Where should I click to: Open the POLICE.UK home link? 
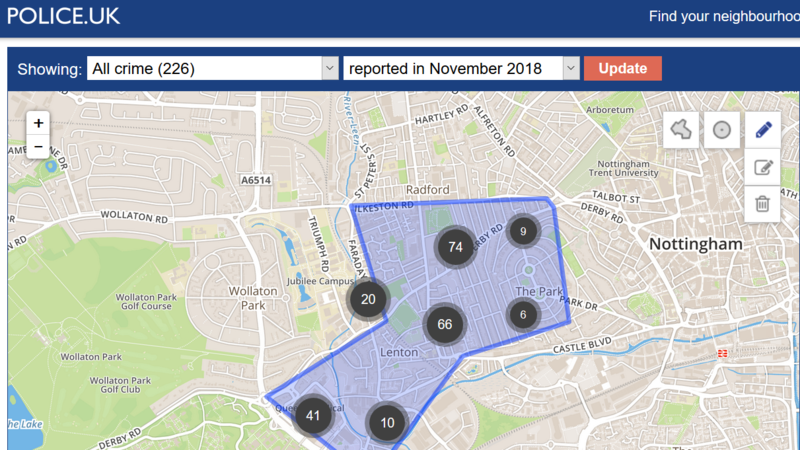tap(65, 16)
